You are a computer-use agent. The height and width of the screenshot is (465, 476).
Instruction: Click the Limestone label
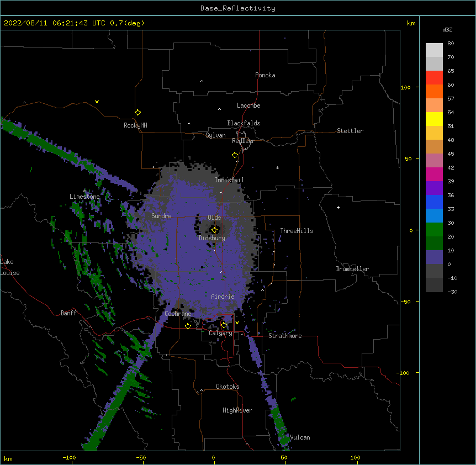tap(84, 197)
